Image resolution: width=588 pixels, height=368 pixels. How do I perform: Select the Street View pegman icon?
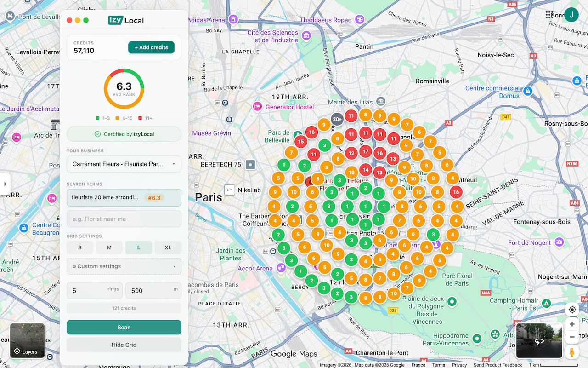point(572,352)
